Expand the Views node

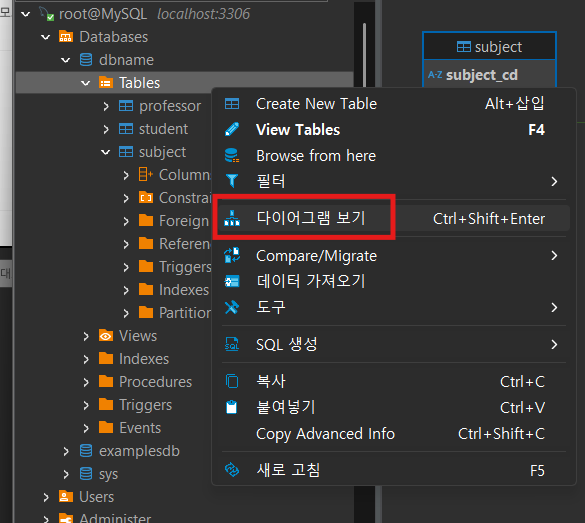86,336
